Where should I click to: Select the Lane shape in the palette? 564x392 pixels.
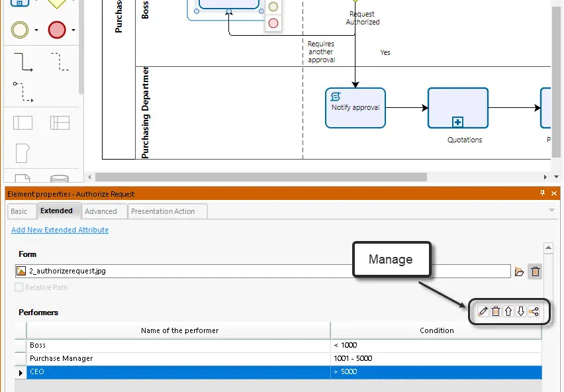[x=60, y=122]
